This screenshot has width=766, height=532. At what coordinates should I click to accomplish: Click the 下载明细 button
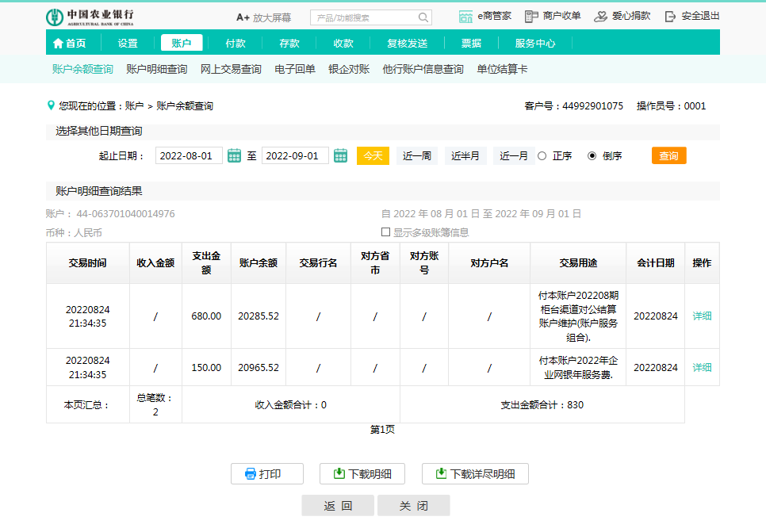[x=362, y=474]
